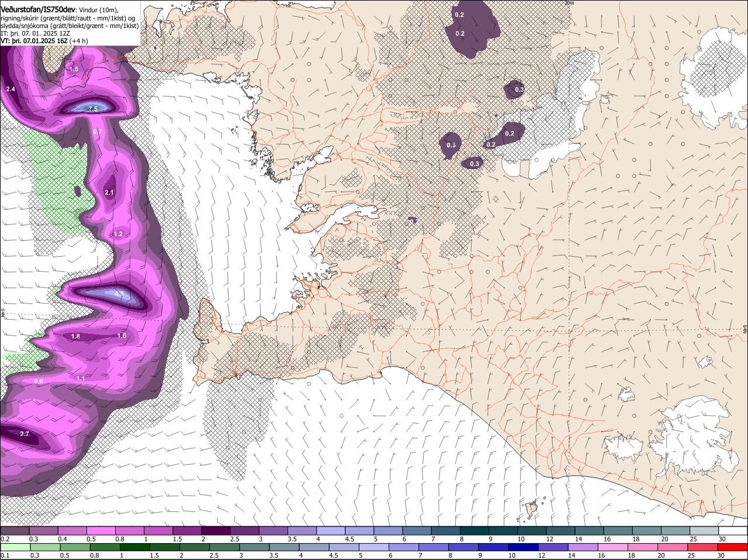Click the 20 label in the lower legend row
The height and width of the screenshot is (560, 748).
point(662,555)
